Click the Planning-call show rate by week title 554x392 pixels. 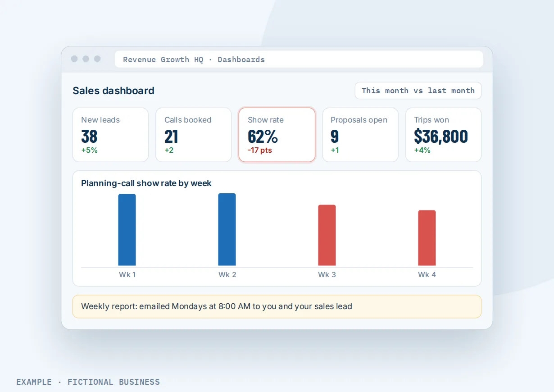(x=146, y=183)
